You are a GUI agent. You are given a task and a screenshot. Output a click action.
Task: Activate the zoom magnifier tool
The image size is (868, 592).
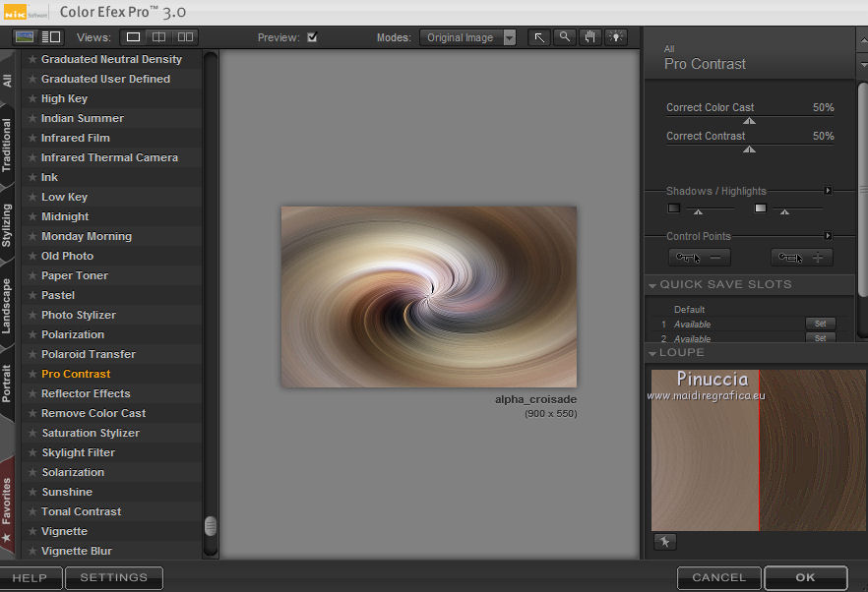click(565, 37)
